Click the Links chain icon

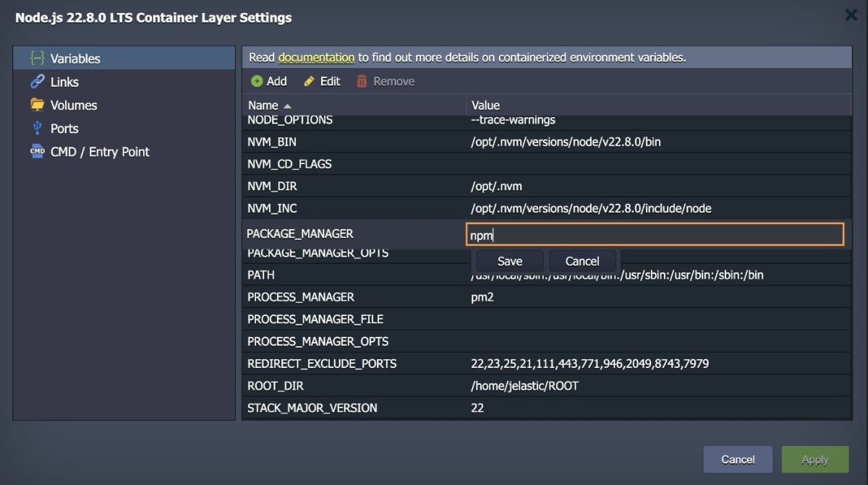pyautogui.click(x=37, y=82)
